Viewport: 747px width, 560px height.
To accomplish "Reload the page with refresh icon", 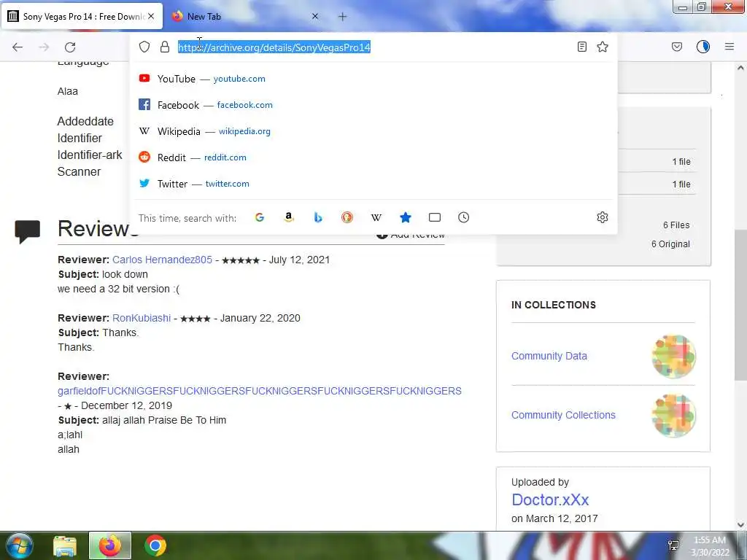I will click(70, 47).
